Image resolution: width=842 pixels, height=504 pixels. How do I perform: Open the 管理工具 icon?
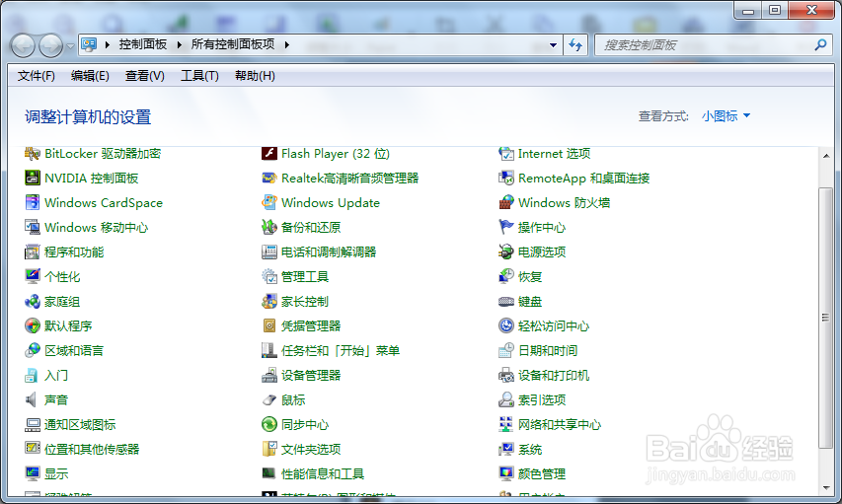[x=269, y=276]
